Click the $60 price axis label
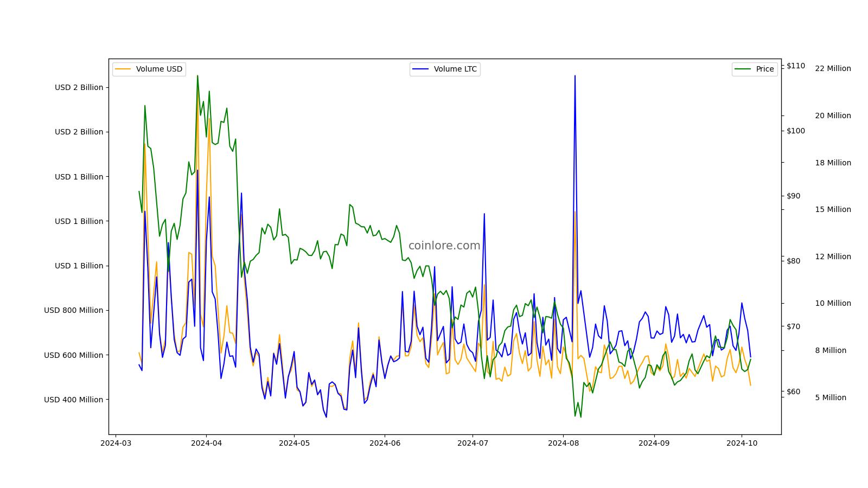868x488 pixels. [x=793, y=391]
